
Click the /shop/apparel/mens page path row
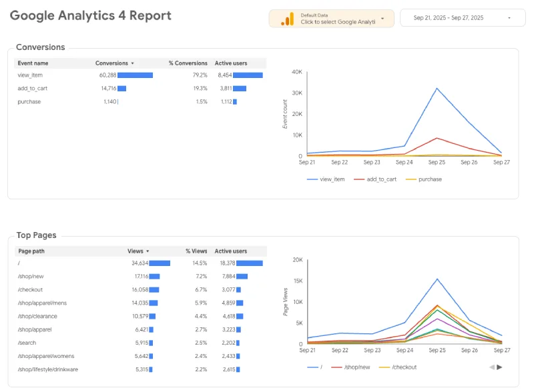pyautogui.click(x=42, y=303)
